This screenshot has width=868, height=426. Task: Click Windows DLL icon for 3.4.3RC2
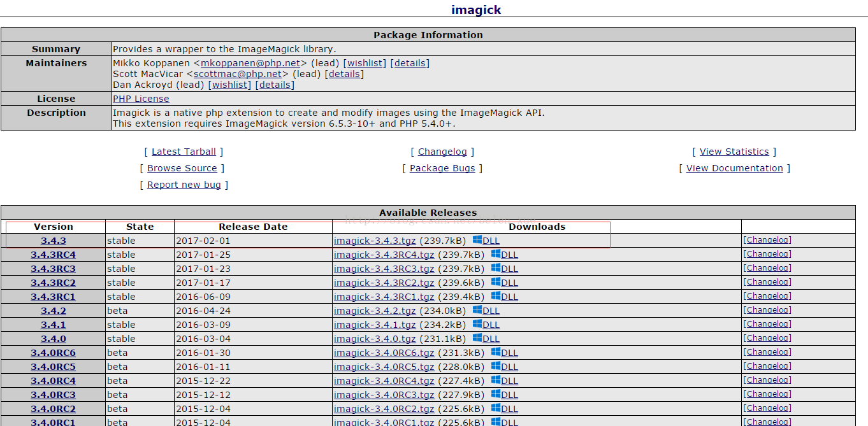click(495, 282)
